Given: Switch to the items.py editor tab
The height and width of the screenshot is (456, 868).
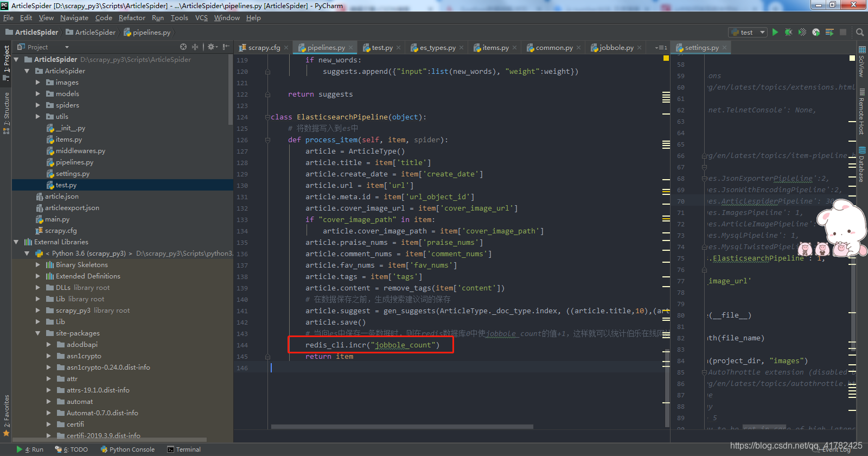Looking at the screenshot, I should (495, 48).
